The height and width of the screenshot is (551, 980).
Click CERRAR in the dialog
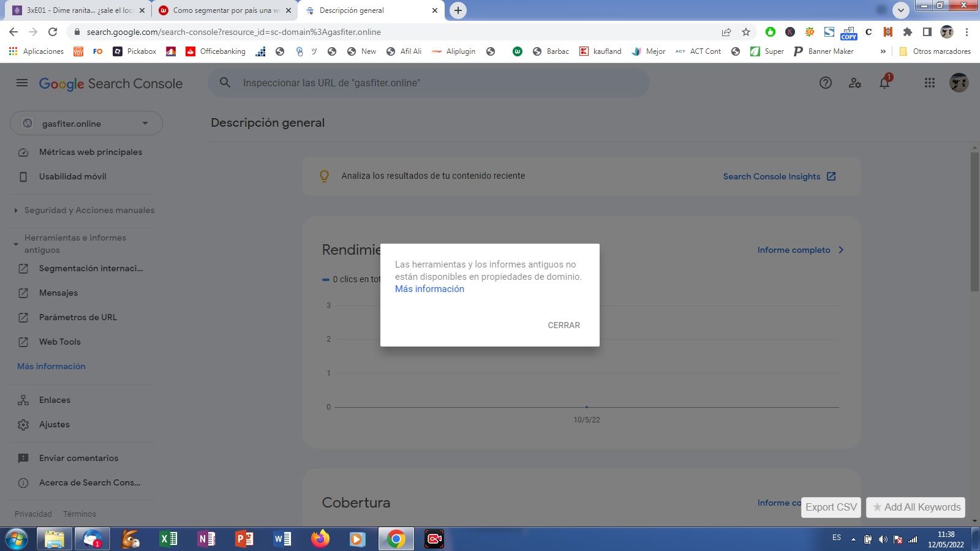point(563,325)
